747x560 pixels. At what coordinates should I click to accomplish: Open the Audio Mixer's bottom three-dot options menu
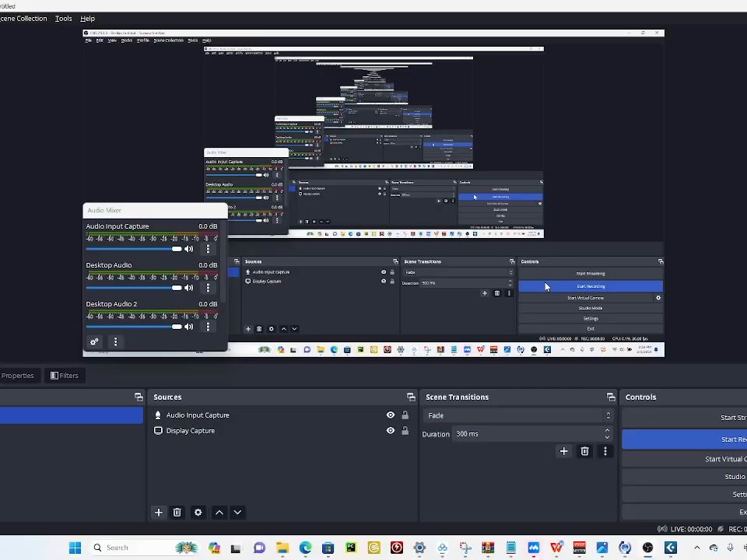pos(115,341)
